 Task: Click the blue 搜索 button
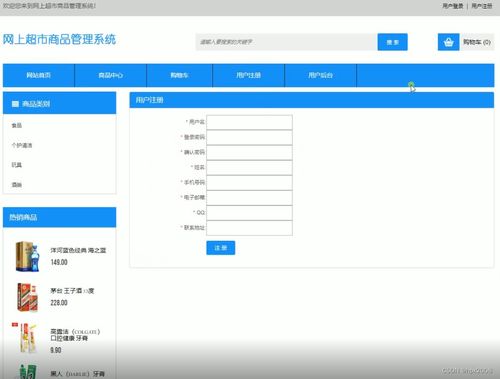(x=392, y=42)
